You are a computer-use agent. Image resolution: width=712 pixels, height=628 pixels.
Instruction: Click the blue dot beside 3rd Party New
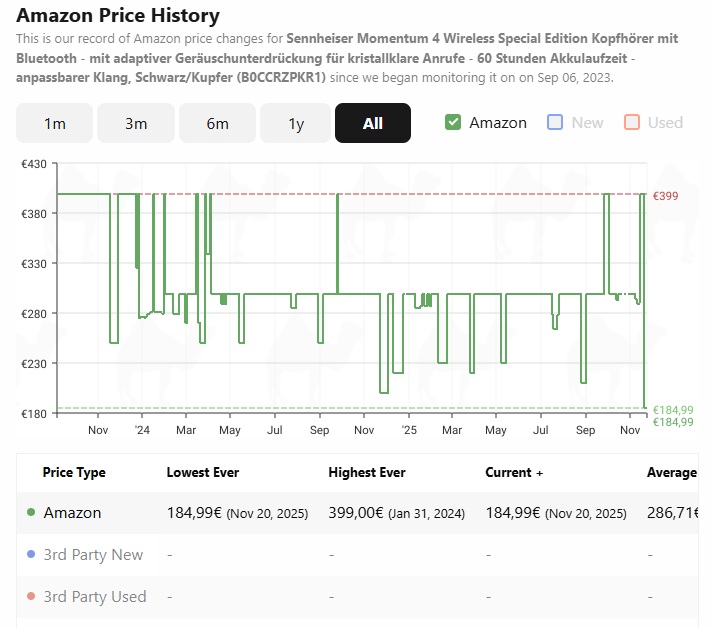[31, 554]
